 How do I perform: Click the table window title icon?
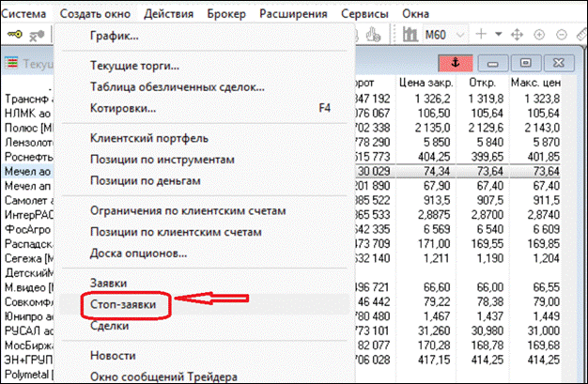11,64
